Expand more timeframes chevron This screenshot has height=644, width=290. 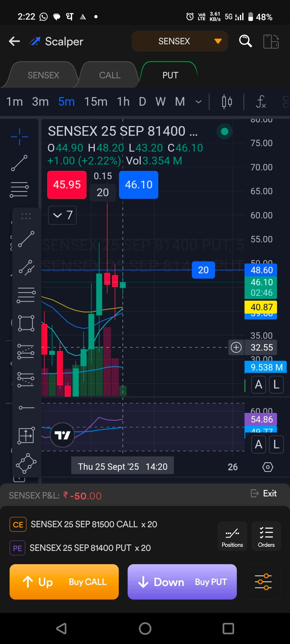[x=198, y=102]
